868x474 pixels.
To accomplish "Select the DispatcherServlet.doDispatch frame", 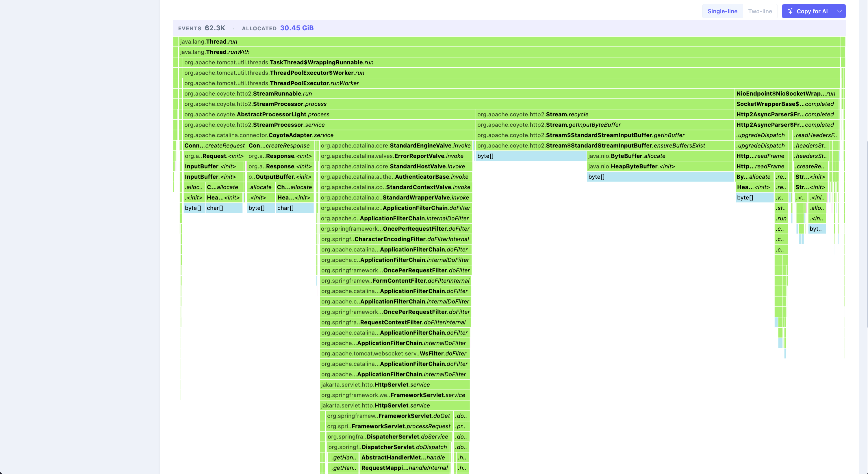I will coord(389,447).
